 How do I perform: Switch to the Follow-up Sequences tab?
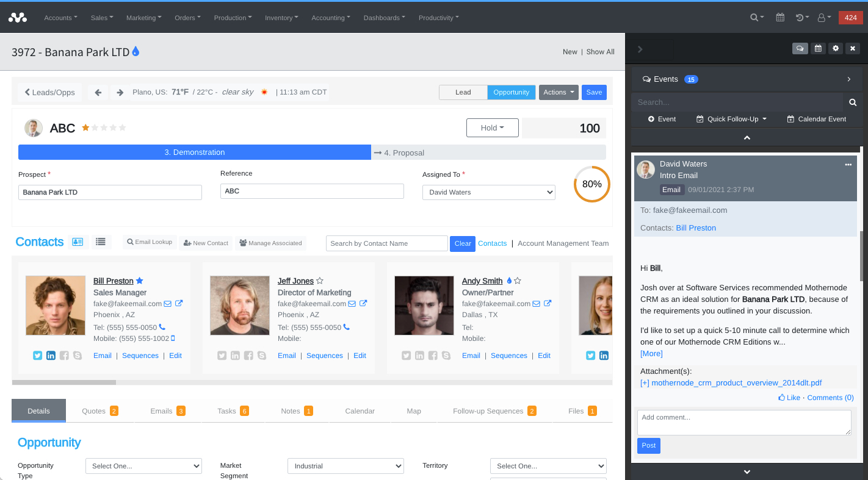(494, 411)
